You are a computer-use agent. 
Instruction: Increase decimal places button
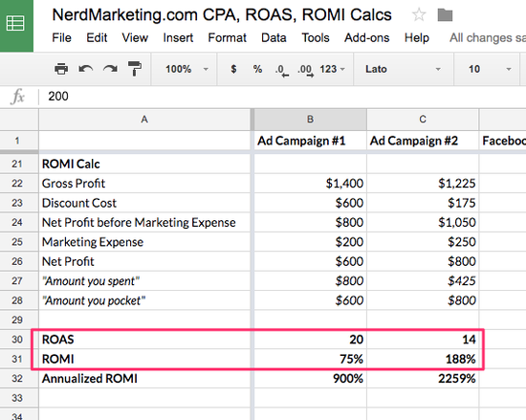[x=305, y=70]
